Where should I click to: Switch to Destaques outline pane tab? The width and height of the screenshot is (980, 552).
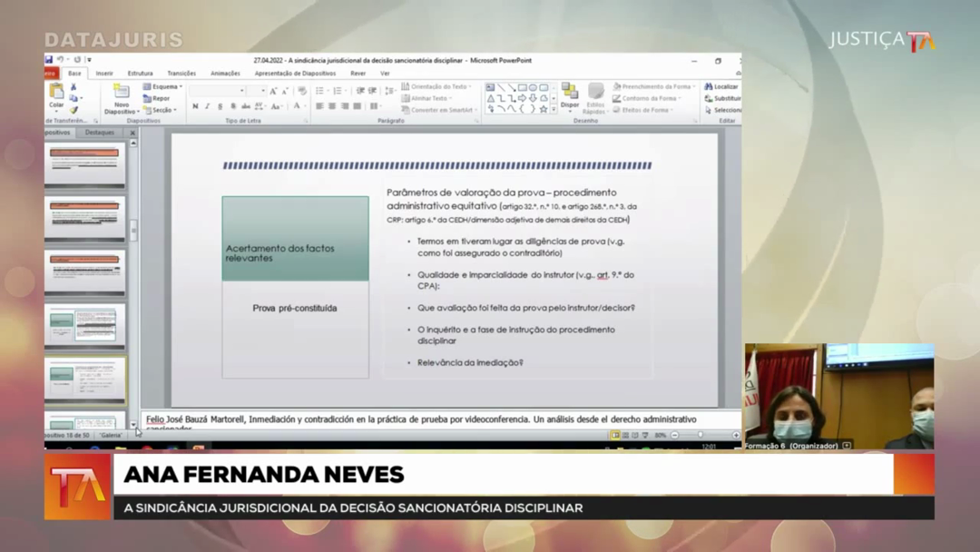pyautogui.click(x=100, y=133)
